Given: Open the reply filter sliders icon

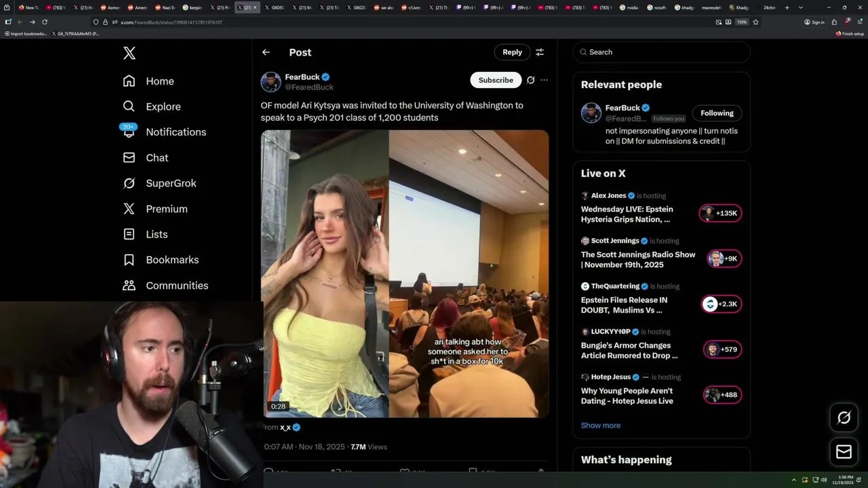Looking at the screenshot, I should click(540, 52).
